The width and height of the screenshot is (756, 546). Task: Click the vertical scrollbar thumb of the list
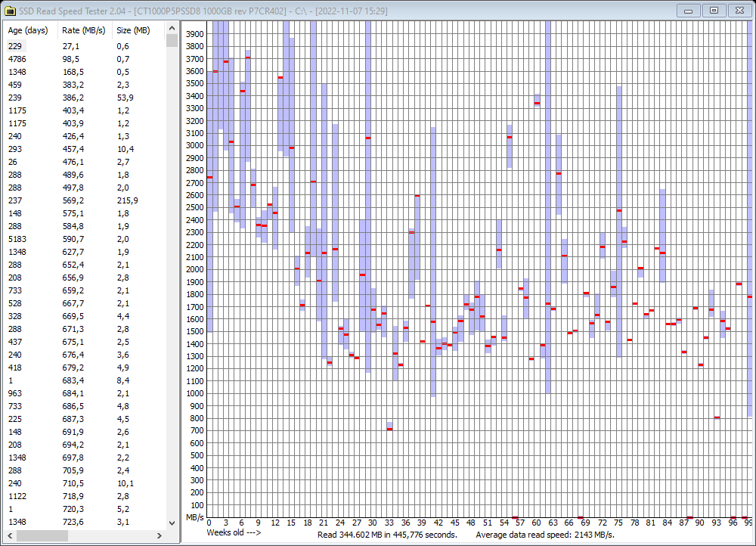[x=172, y=41]
